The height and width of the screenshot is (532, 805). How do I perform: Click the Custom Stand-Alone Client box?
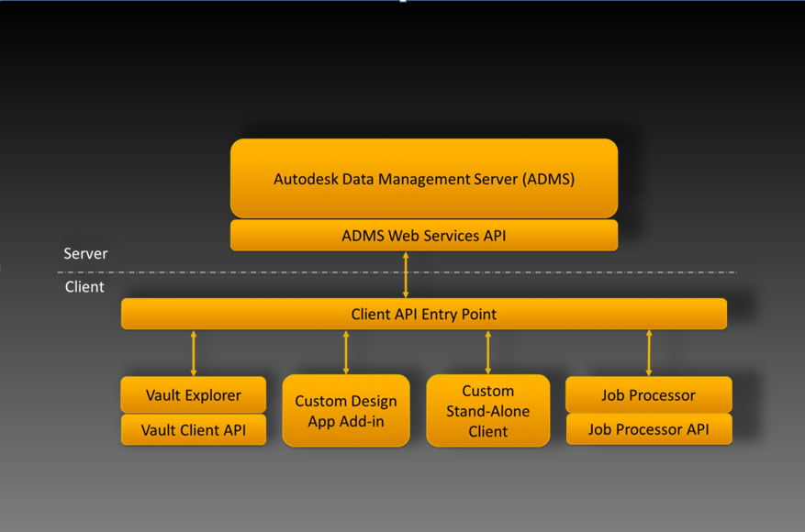tap(487, 410)
